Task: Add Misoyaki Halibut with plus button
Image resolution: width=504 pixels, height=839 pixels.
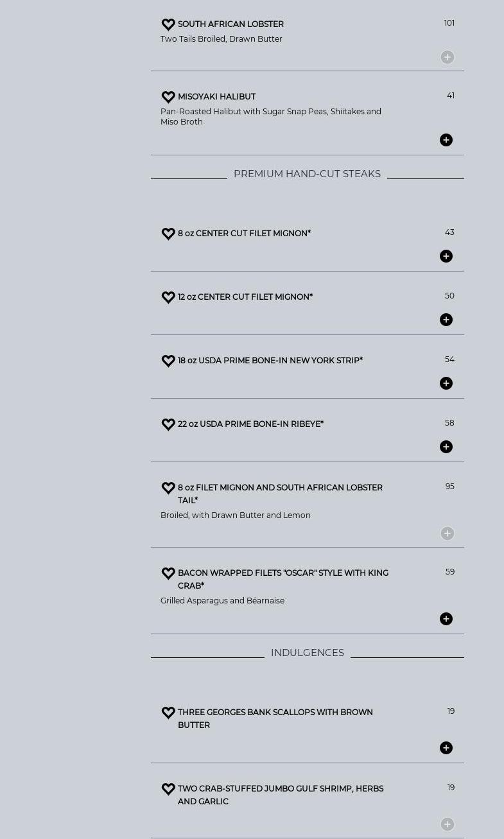Action: tap(446, 140)
